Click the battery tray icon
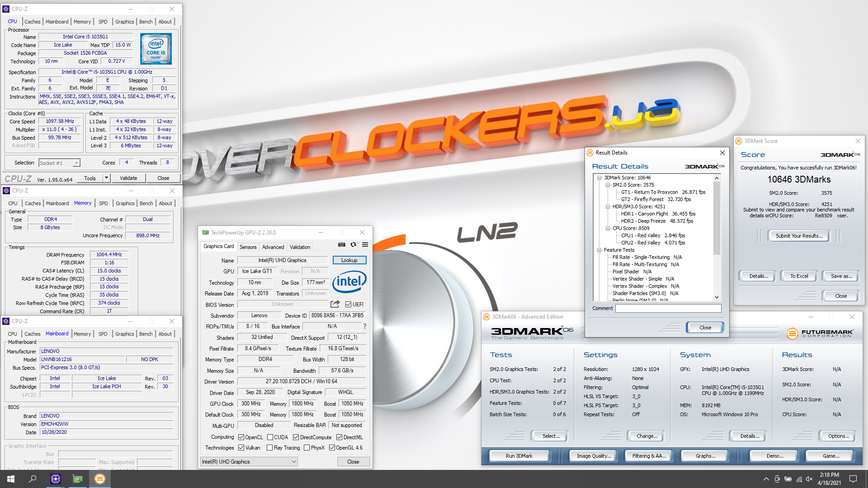Image resolution: width=868 pixels, height=488 pixels. 788,479
